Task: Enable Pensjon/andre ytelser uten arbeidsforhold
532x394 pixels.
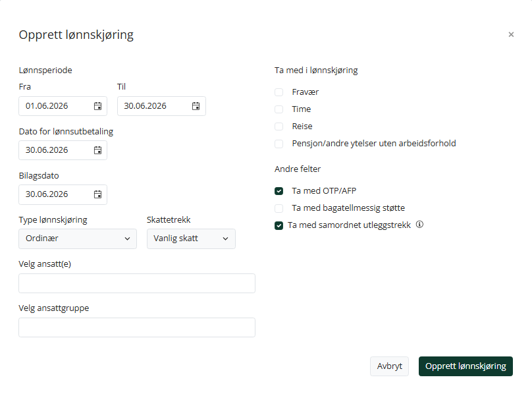Action: [x=279, y=144]
